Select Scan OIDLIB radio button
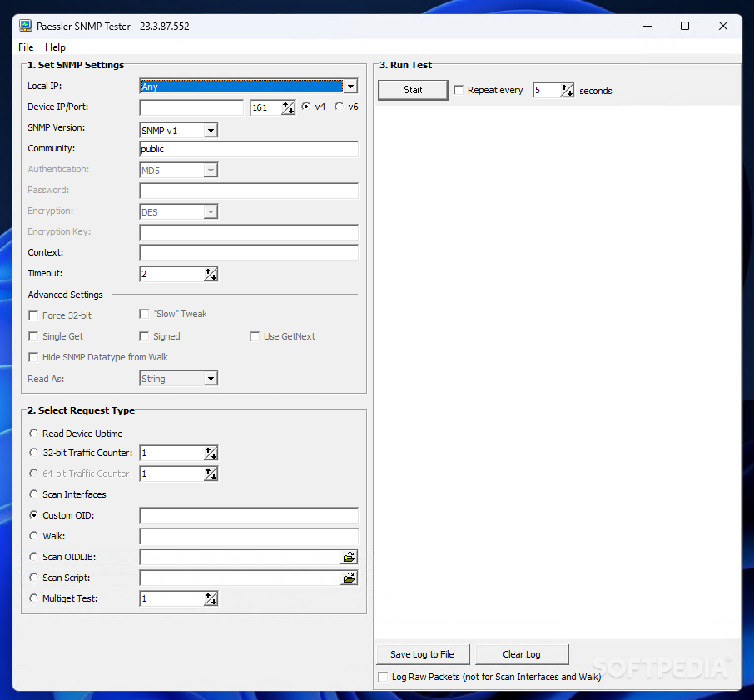754x700 pixels. coord(33,557)
